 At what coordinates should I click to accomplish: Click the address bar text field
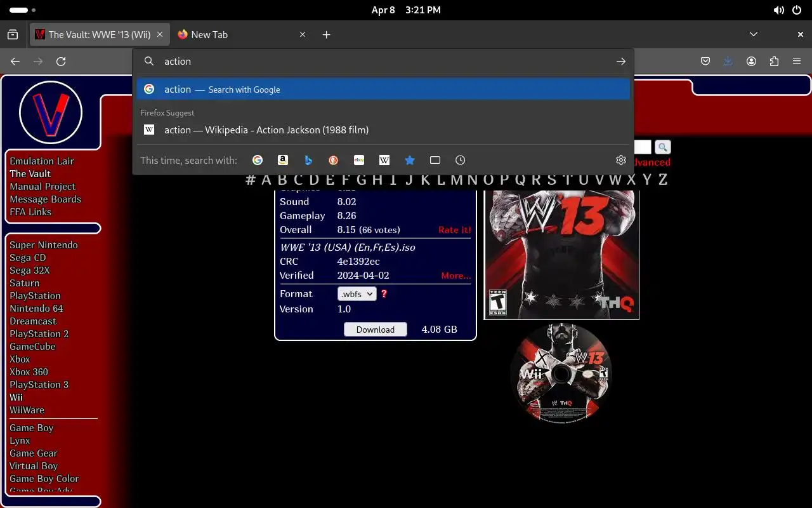pos(384,62)
